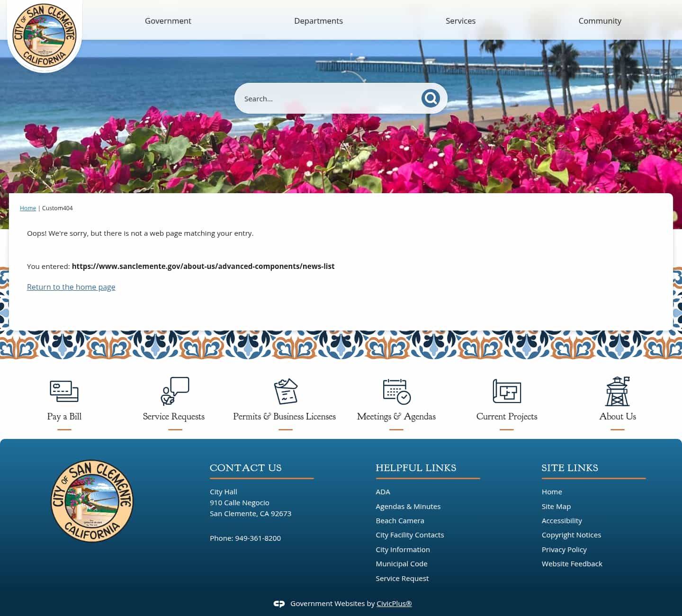Click the CivicPlus logo in the footer
Image resolution: width=682 pixels, height=616 pixels.
click(279, 603)
